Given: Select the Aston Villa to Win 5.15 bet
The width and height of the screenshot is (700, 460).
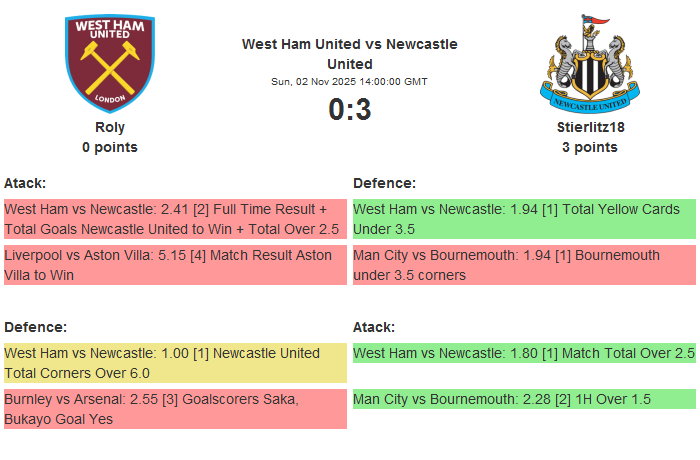Looking at the screenshot, I should [x=175, y=265].
